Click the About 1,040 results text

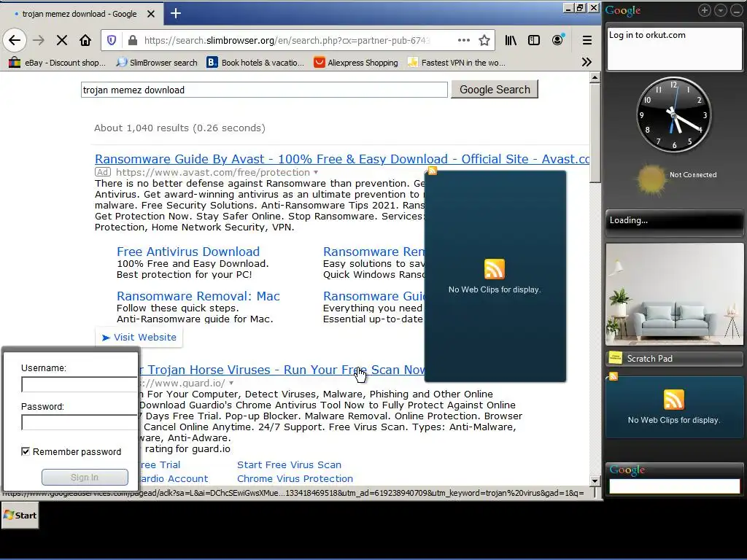pyautogui.click(x=179, y=128)
